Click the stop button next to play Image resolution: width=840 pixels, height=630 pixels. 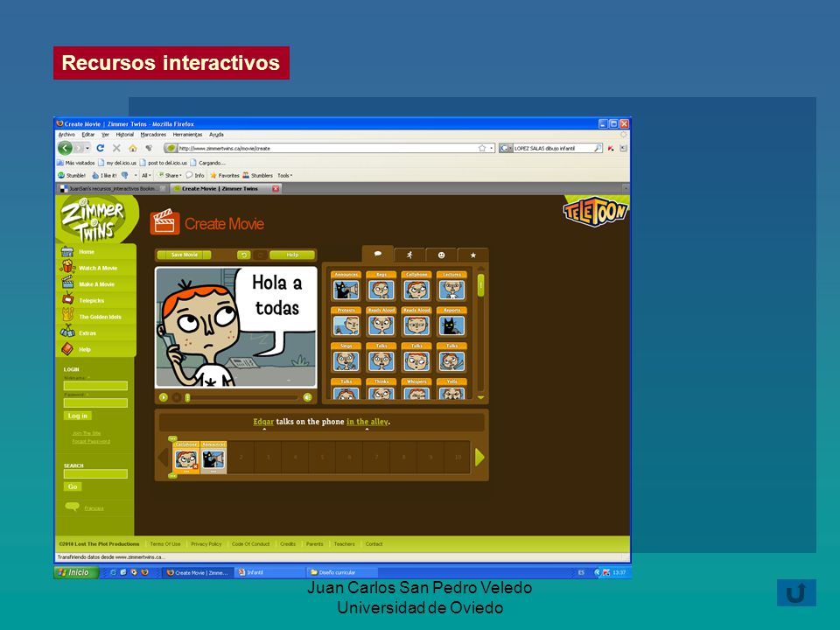176,397
